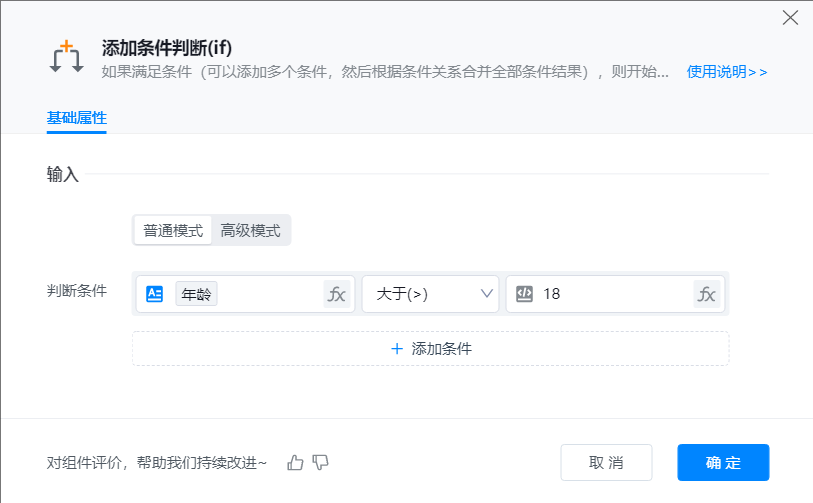Open the 基础属性 tab
The image size is (813, 503).
click(77, 118)
